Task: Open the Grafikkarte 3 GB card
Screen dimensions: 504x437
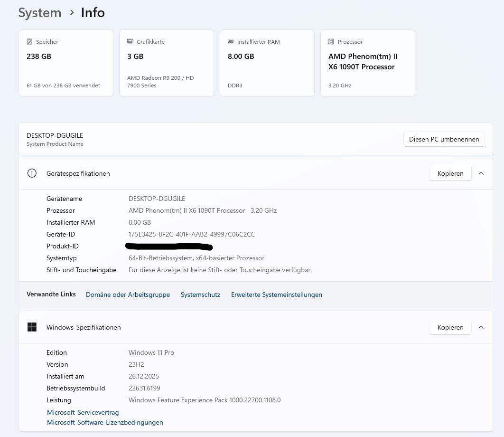Action: (167, 63)
